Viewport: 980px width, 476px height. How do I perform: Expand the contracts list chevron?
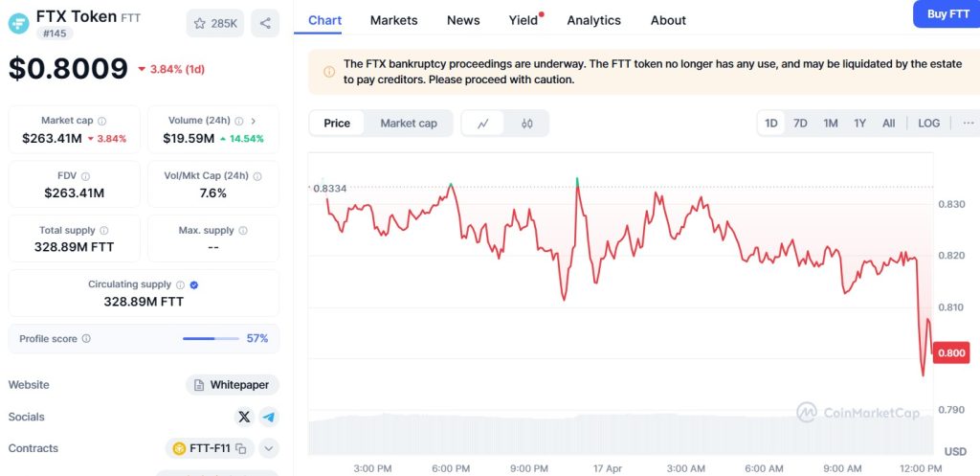(269, 448)
